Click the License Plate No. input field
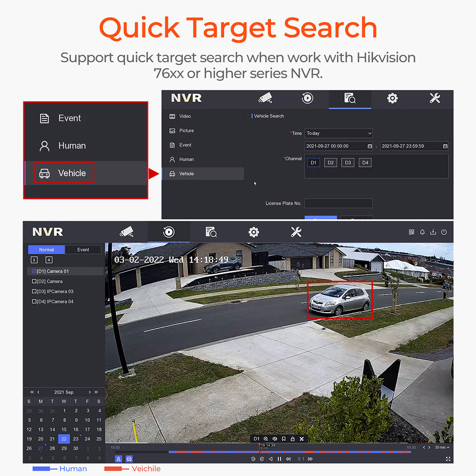This screenshot has height=476, width=476. (338, 203)
